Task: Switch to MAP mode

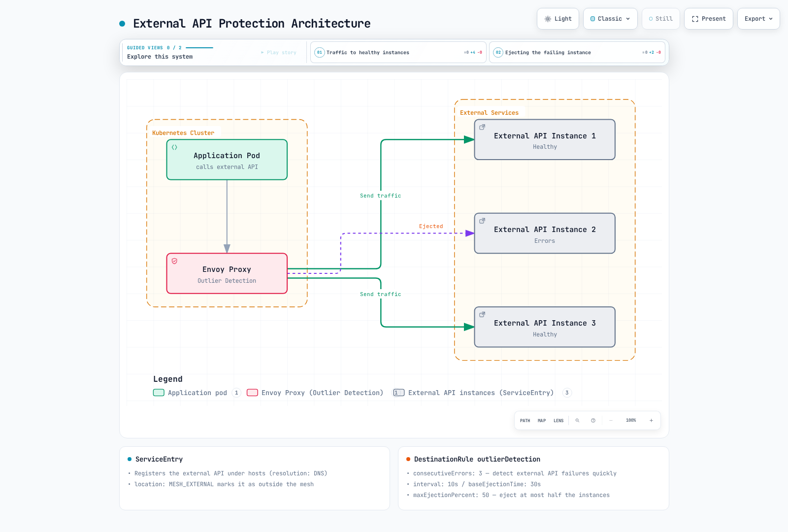Action: [542, 421]
